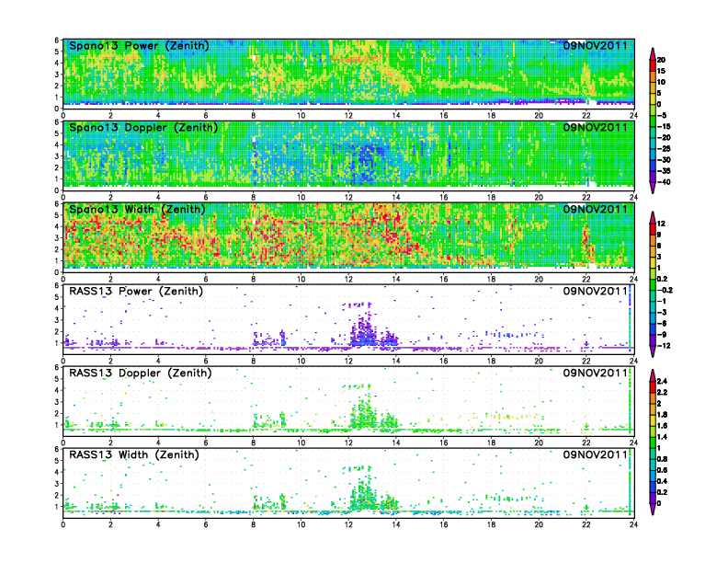
Task: Click the 'RASS13 Power (Zenith)' panel title
Action: pos(136,292)
